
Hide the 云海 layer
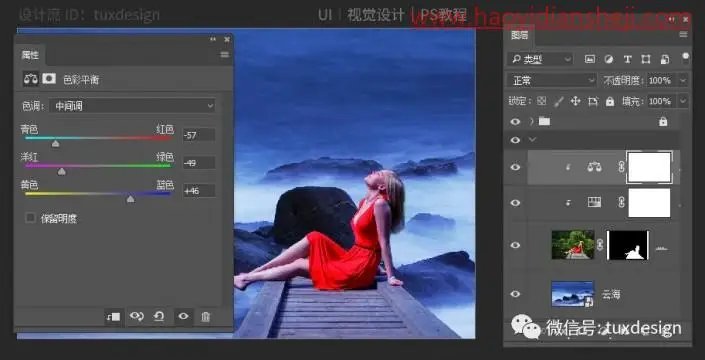coord(515,294)
